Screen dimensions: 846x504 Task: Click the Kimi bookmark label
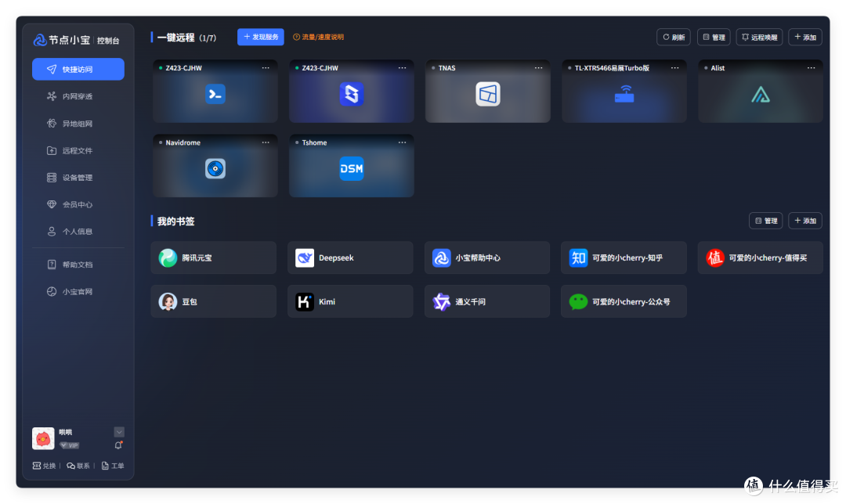[x=327, y=301]
